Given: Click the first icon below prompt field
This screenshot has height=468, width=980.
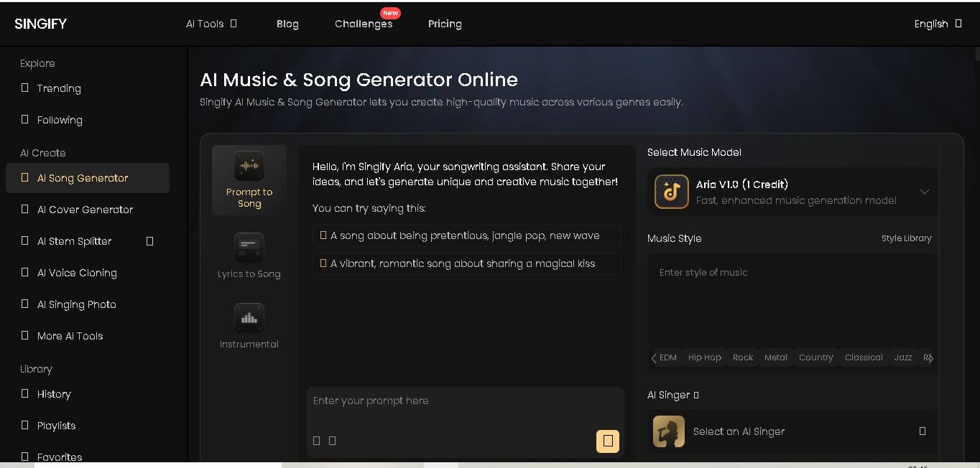Looking at the screenshot, I should tap(317, 441).
